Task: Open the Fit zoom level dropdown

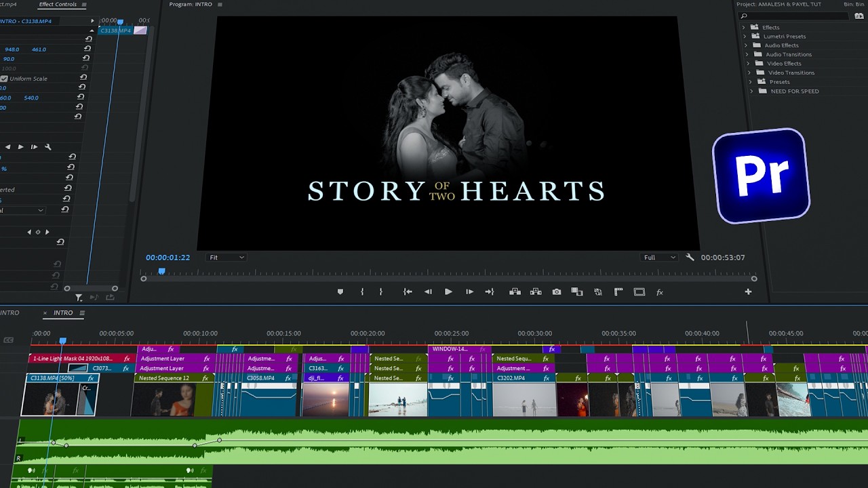Action: point(226,258)
